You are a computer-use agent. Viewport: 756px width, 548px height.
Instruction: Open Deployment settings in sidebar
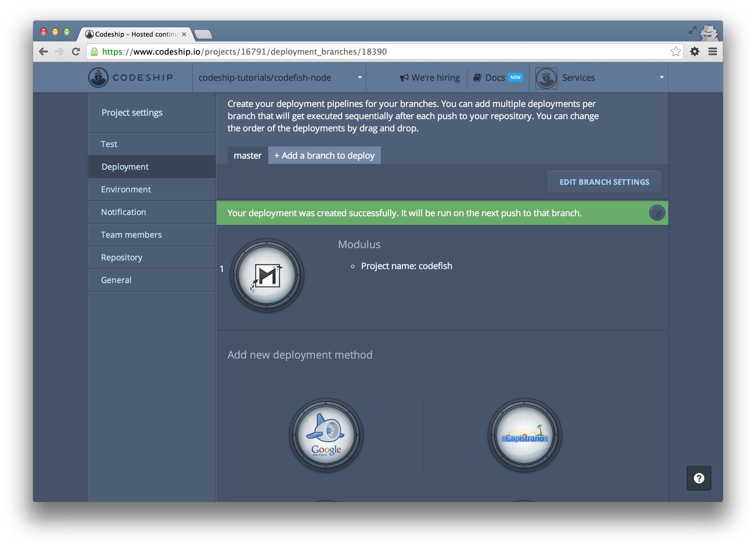tap(125, 167)
